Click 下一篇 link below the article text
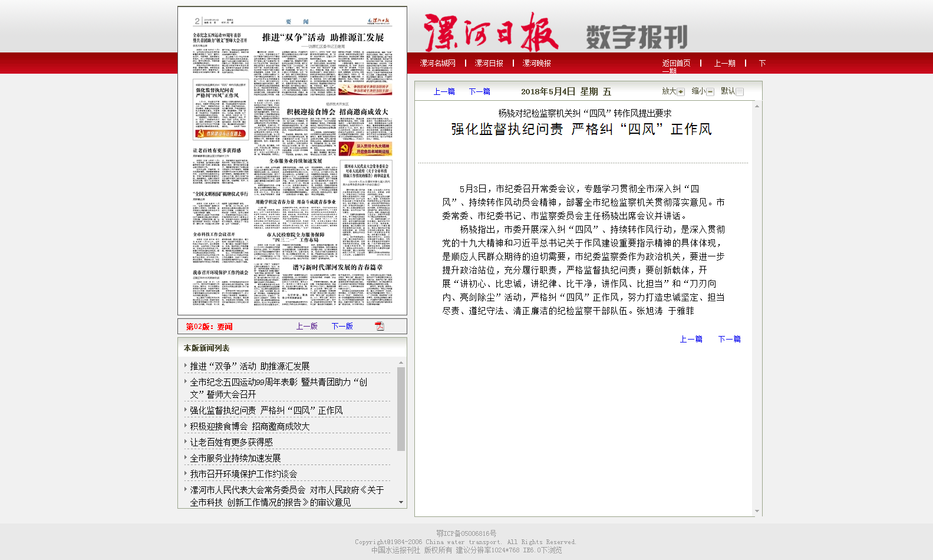Image resolution: width=933 pixels, height=560 pixels. coord(729,339)
